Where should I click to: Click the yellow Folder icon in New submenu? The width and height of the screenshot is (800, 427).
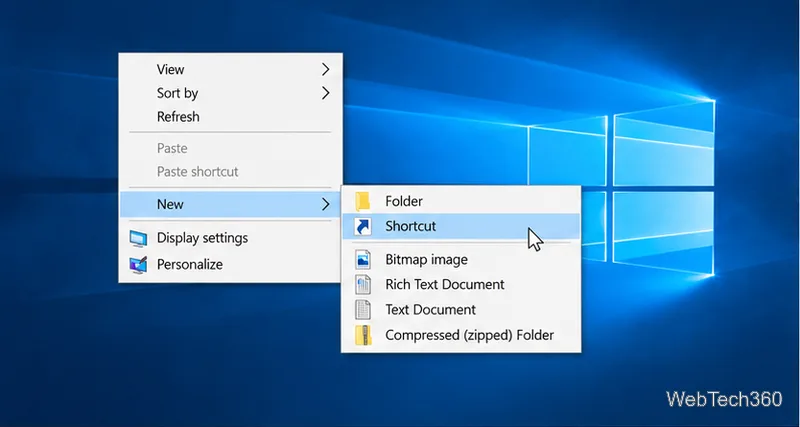click(x=363, y=201)
